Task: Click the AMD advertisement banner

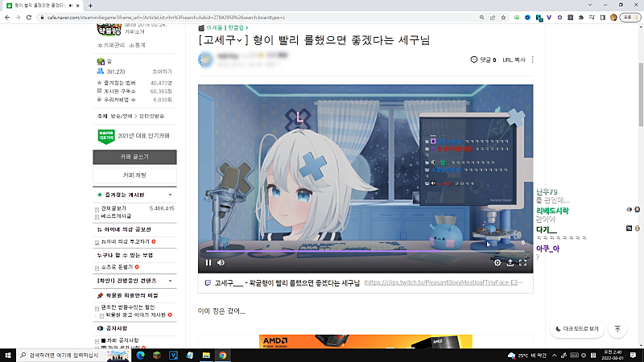Action: [365, 341]
